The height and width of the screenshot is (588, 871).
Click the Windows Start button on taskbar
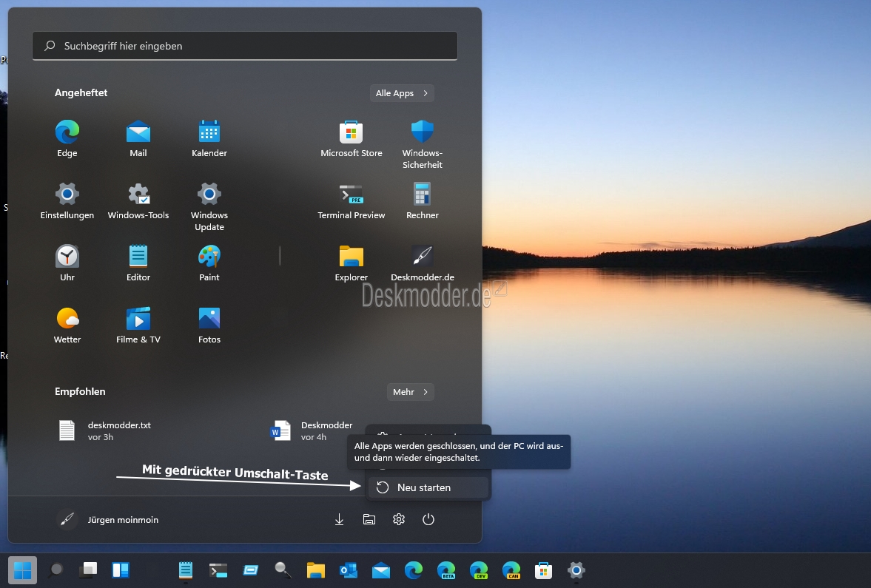coord(22,570)
